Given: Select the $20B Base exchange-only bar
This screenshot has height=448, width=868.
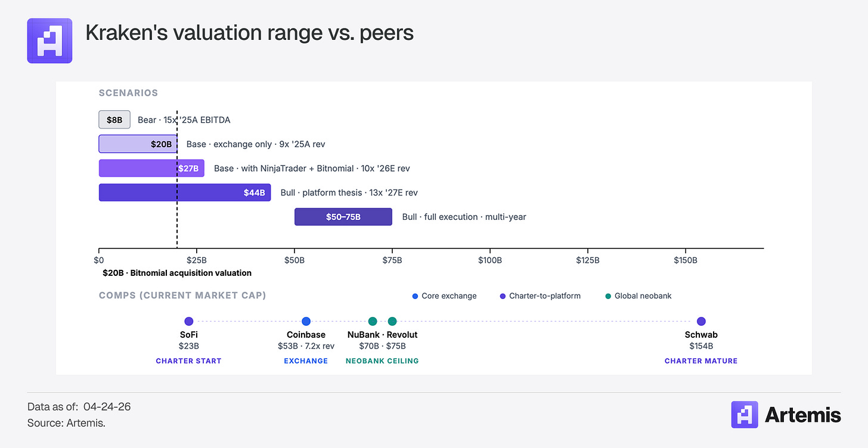Looking at the screenshot, I should (x=138, y=144).
